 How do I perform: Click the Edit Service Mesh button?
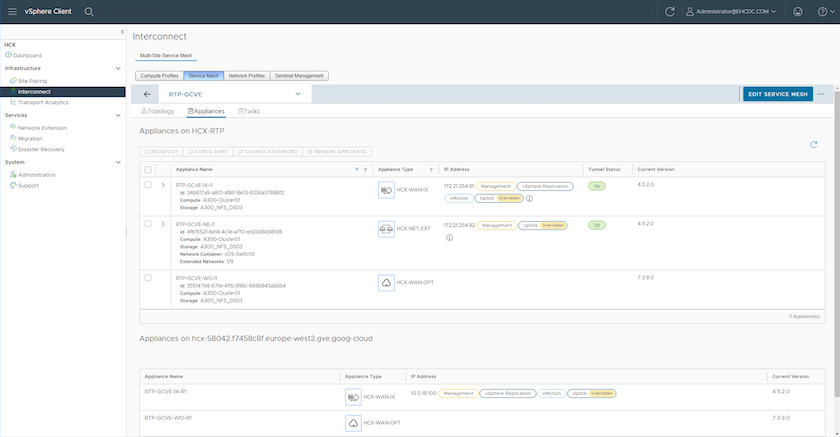(x=777, y=94)
